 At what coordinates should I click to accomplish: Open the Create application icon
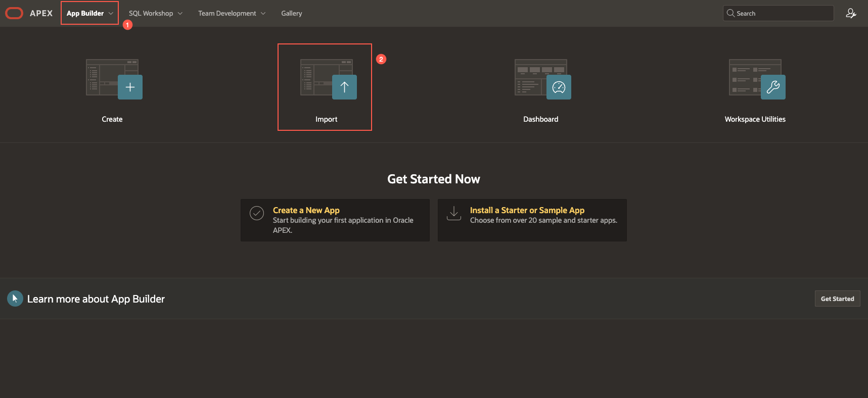[x=114, y=79]
